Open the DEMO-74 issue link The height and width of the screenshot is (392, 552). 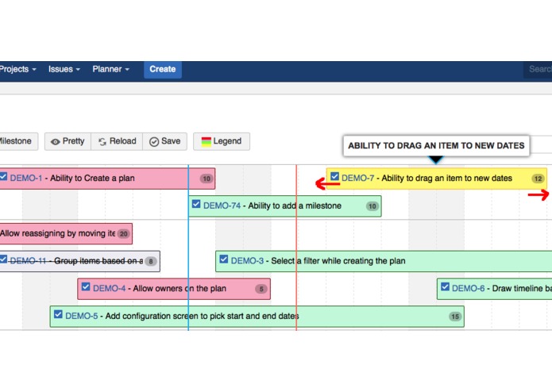coord(222,206)
